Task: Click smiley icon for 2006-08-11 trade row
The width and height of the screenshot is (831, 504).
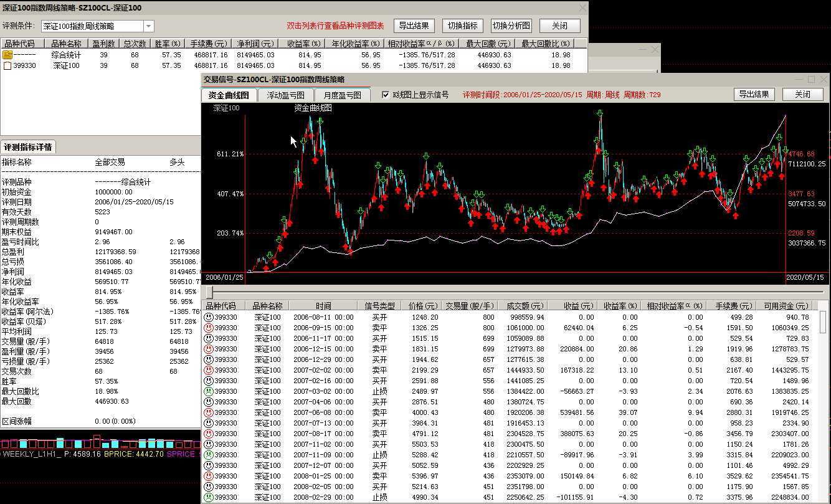Action: (209, 317)
